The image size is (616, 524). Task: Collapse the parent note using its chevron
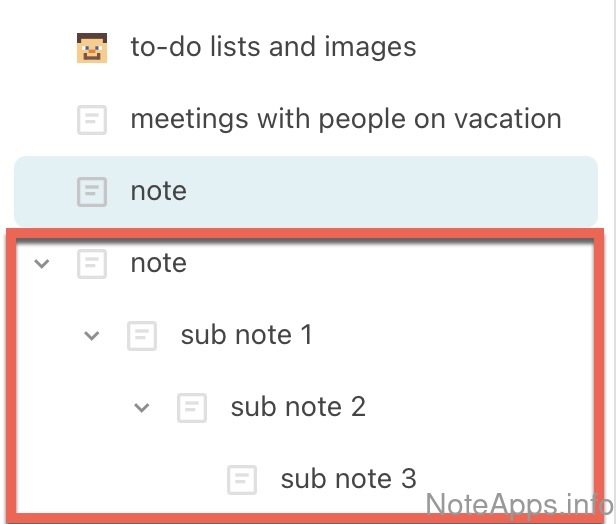tap(42, 264)
